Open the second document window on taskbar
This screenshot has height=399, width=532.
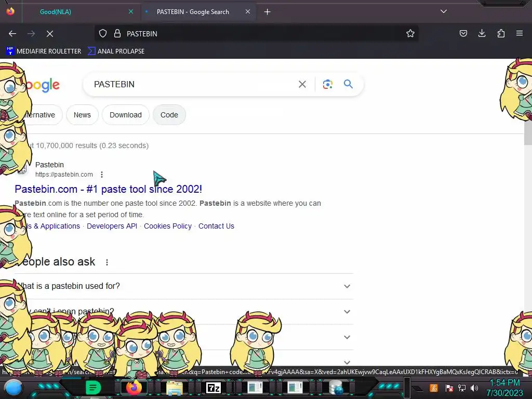coord(295,388)
